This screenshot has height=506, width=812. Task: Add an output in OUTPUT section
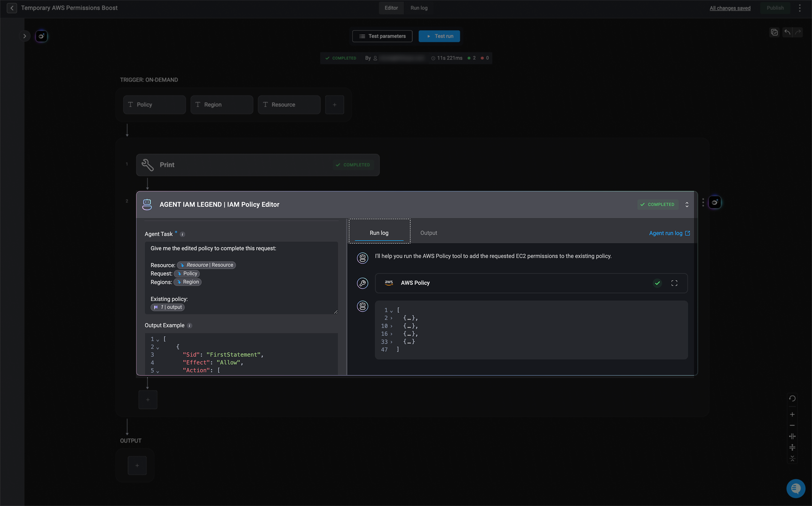coord(137,466)
